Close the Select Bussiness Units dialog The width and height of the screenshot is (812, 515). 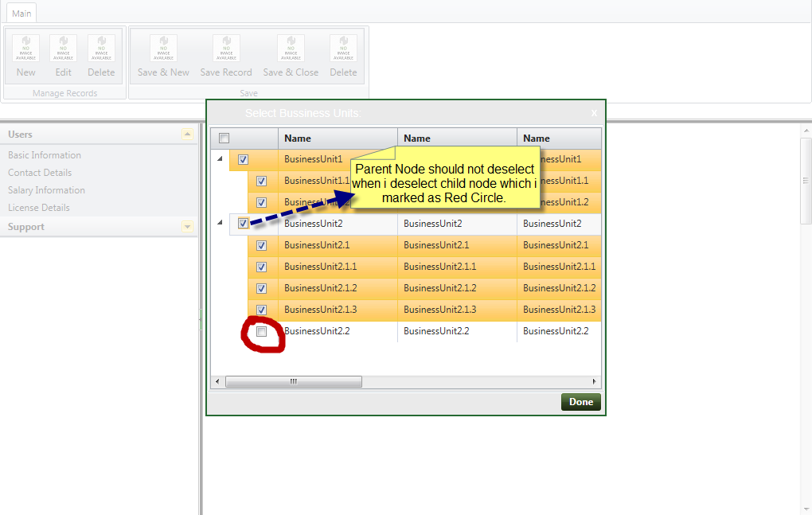point(594,113)
